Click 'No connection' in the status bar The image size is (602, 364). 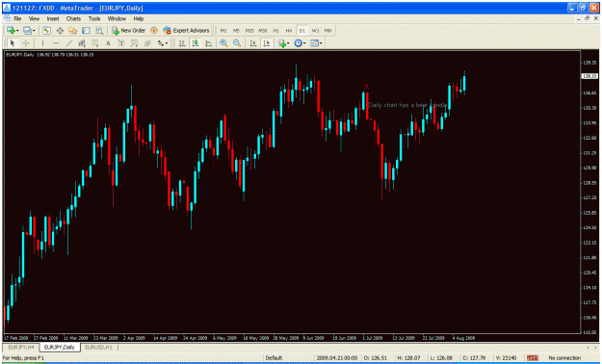[564, 358]
